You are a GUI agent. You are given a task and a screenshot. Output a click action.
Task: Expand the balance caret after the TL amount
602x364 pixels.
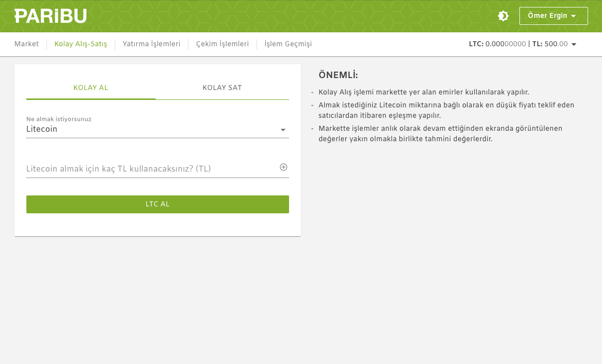click(574, 45)
